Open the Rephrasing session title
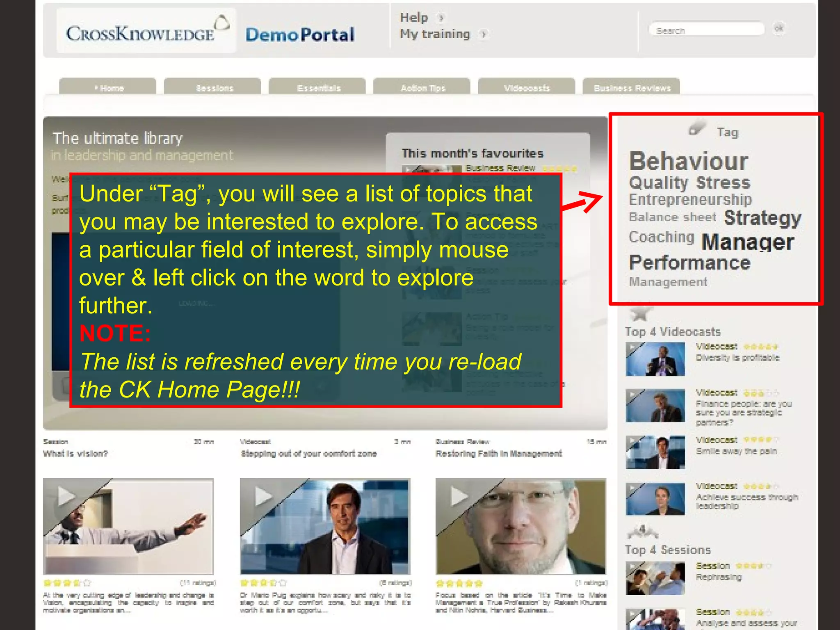840x630 pixels. coord(719,577)
